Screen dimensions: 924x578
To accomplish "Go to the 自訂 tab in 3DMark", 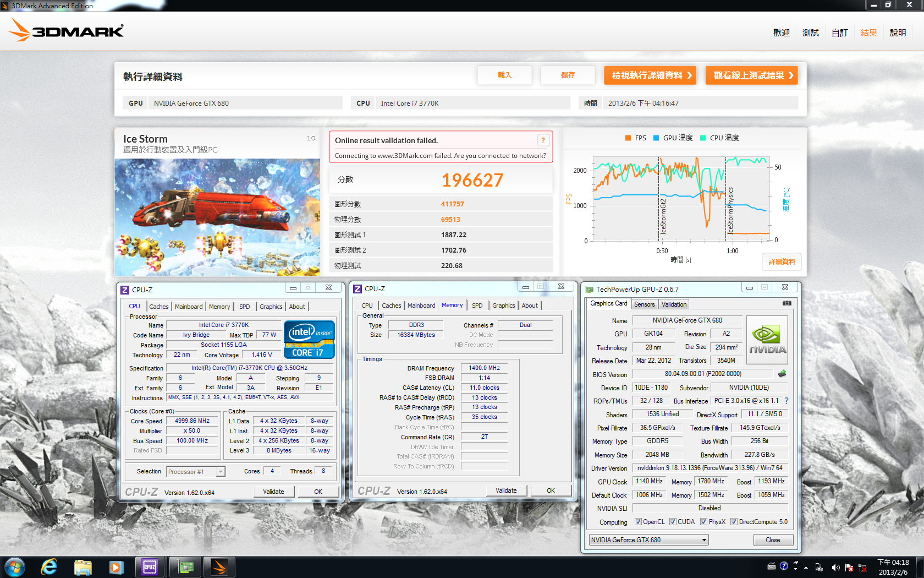I will point(840,33).
